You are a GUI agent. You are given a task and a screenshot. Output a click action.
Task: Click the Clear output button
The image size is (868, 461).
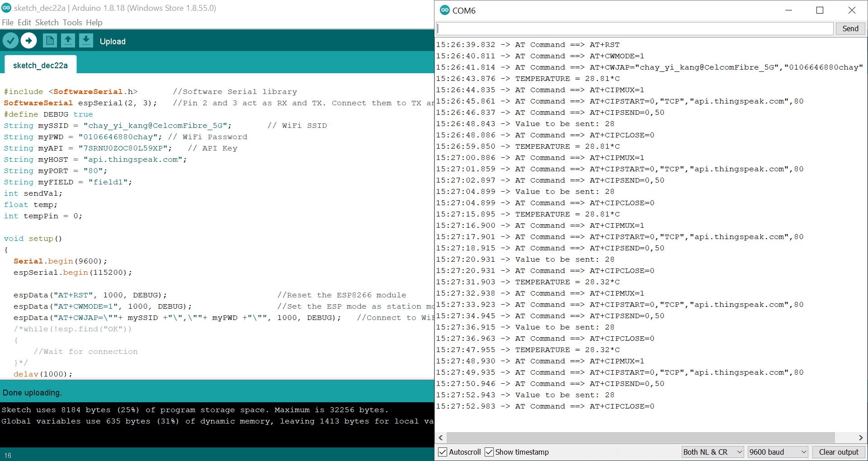[839, 452]
